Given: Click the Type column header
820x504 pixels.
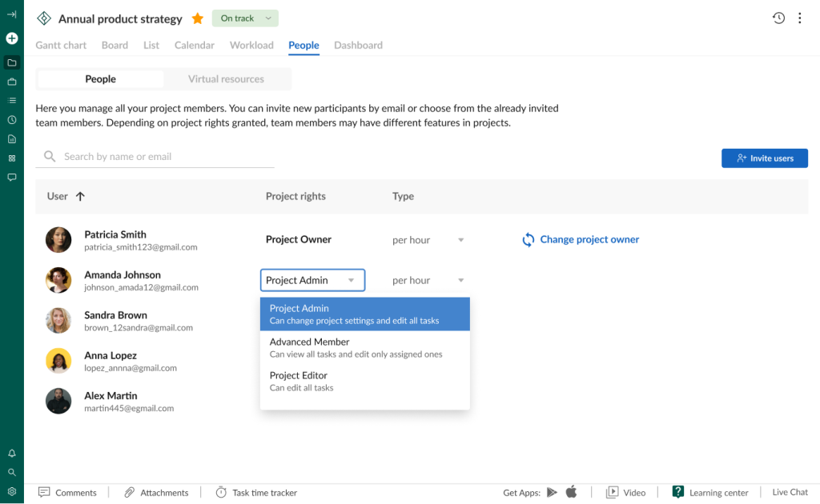Looking at the screenshot, I should [x=404, y=196].
